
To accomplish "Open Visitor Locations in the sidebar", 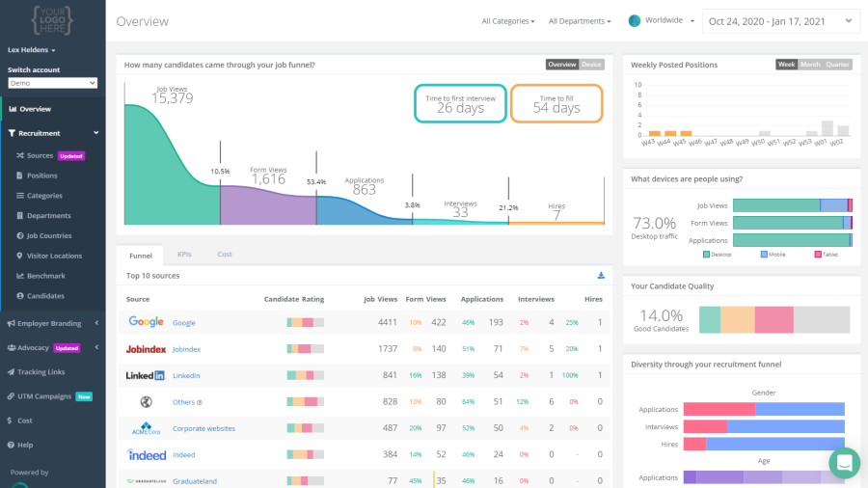I will 54,256.
